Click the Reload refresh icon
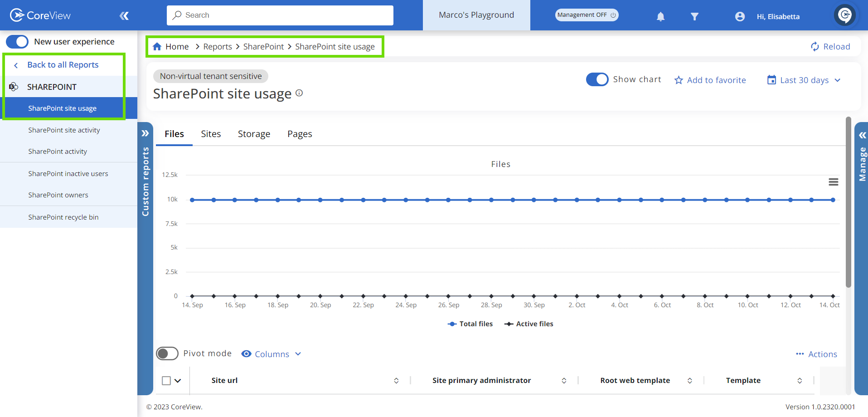The height and width of the screenshot is (417, 868). 815,47
